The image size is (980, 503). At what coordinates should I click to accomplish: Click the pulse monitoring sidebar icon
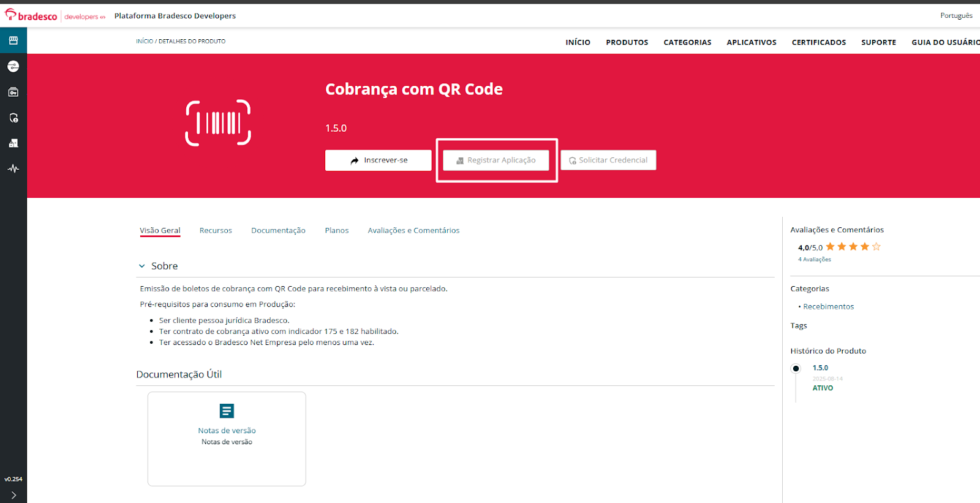(13, 168)
